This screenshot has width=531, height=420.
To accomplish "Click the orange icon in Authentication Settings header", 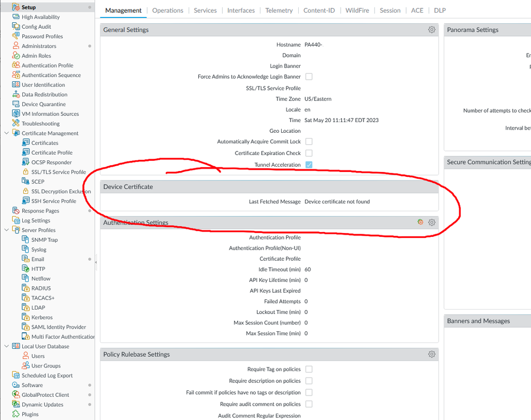I will [x=420, y=222].
